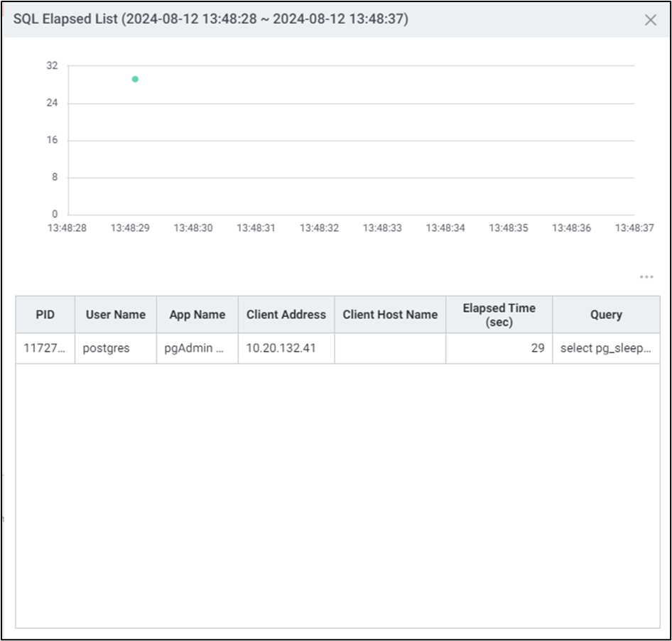672x641 pixels.
Task: Close the SQL Elapsed List dialog
Action: (x=650, y=20)
